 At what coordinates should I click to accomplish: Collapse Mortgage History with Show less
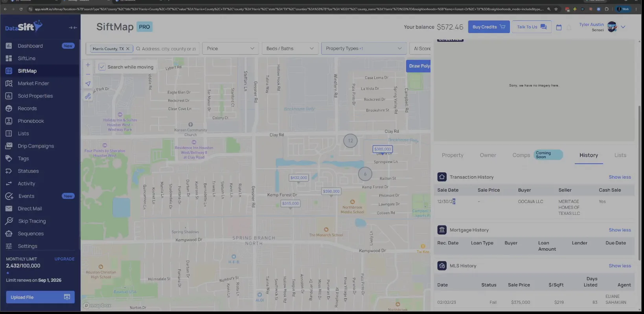[x=620, y=230]
